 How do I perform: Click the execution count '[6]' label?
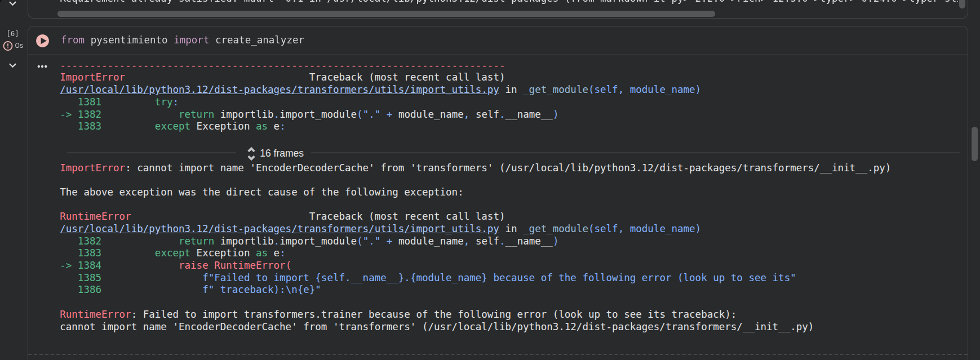12,34
